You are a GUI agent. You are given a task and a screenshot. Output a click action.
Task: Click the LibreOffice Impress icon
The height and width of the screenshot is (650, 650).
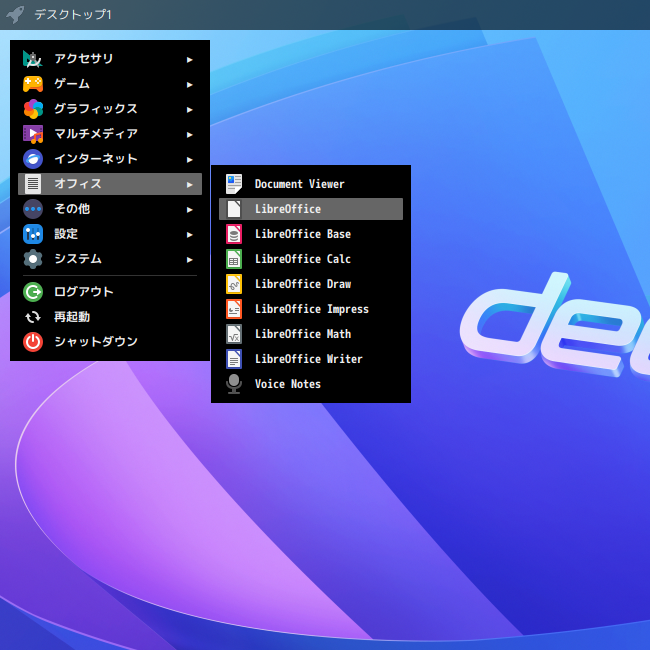tap(234, 309)
